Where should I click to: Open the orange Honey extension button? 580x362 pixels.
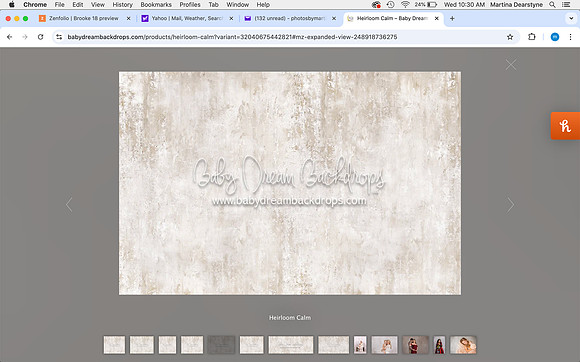[x=565, y=126]
